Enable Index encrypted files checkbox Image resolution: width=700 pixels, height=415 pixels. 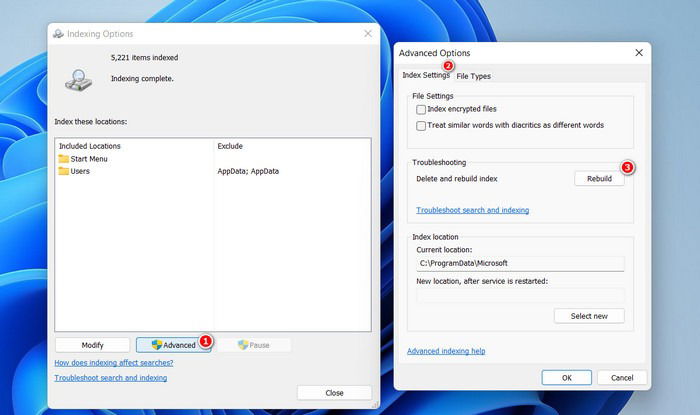421,109
